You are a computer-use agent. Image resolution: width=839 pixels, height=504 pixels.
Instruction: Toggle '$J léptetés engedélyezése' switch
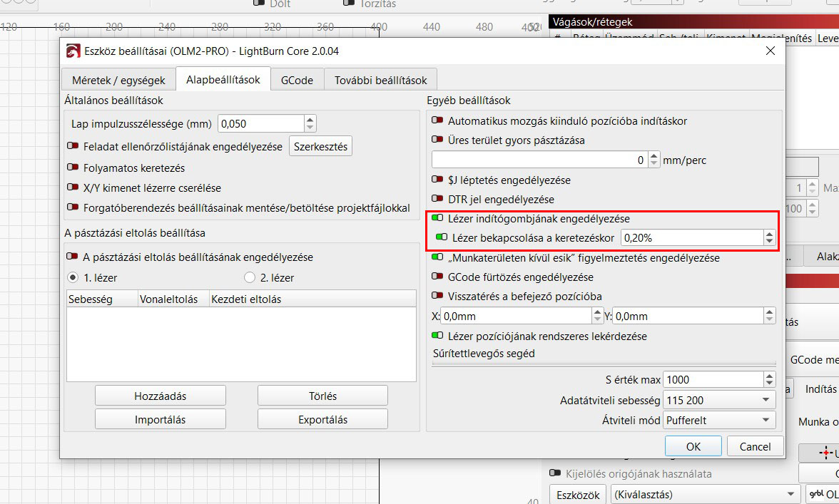[437, 180]
